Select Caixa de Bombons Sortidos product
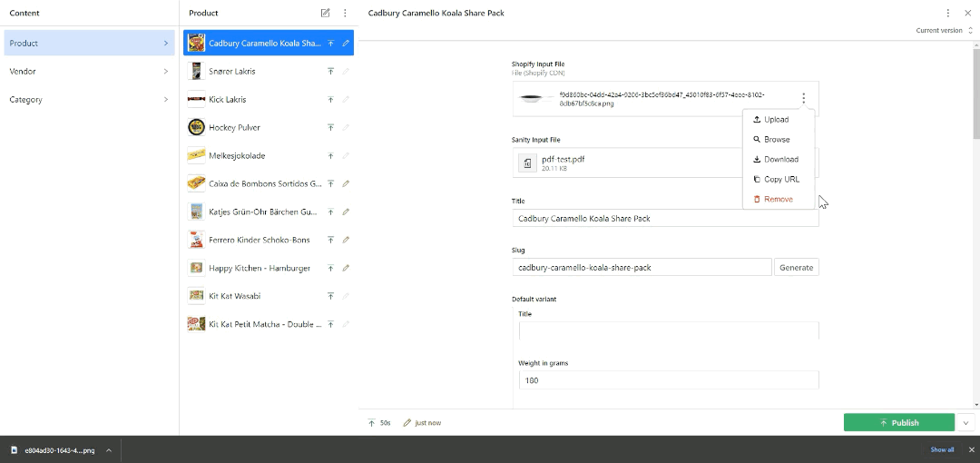The image size is (980, 463). tap(268, 183)
